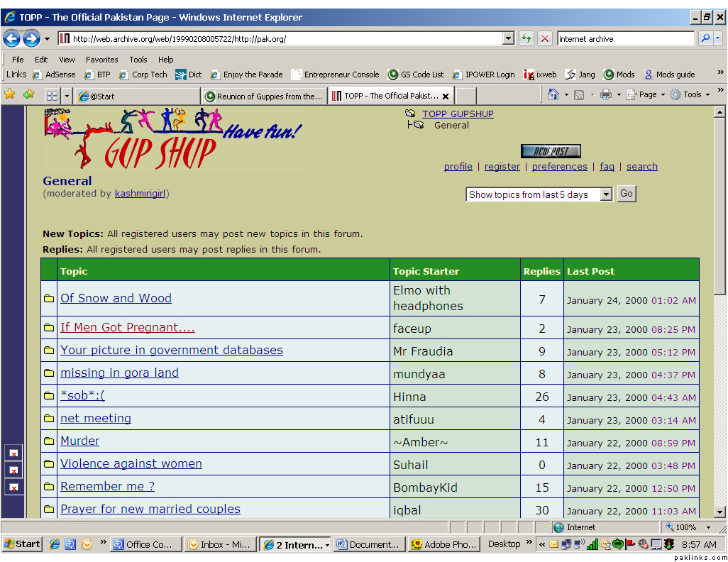Click the search magnifier icon
The width and height of the screenshot is (728, 562).
coord(705,39)
